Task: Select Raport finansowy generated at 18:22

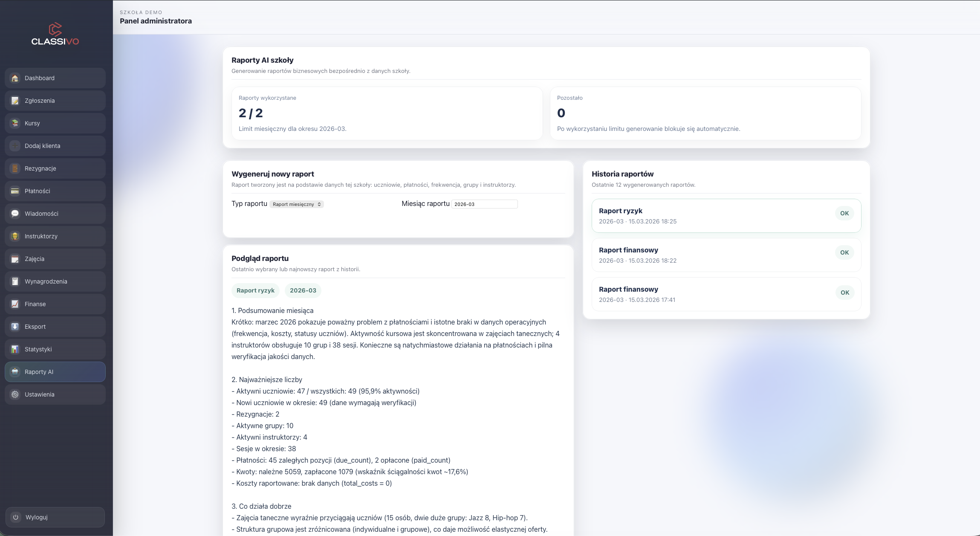Action: (726, 255)
